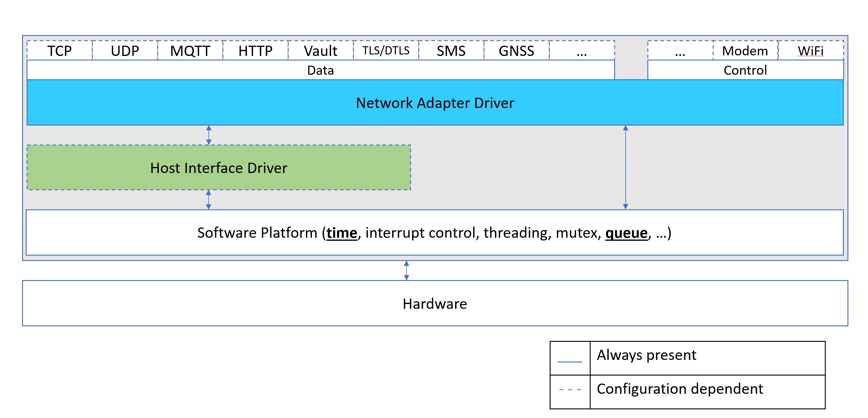Click the MQTT module box
Viewport: 868px width, 418px height.
[190, 51]
